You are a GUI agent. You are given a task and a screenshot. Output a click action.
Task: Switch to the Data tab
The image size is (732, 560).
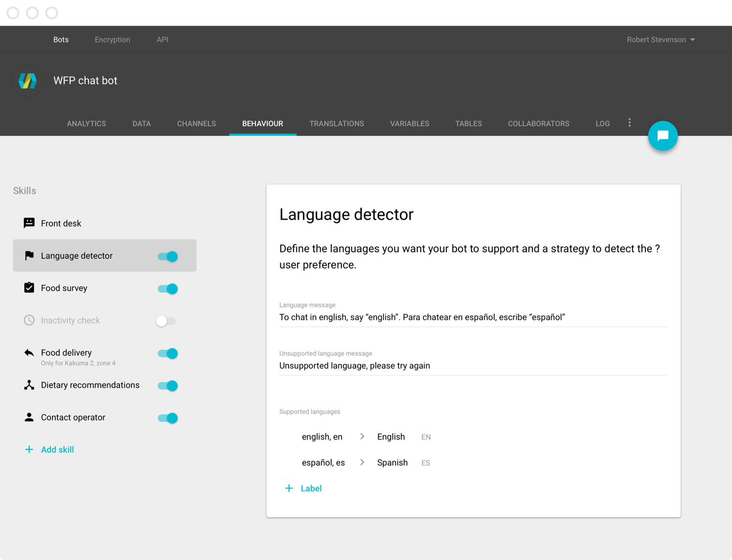[x=141, y=123]
